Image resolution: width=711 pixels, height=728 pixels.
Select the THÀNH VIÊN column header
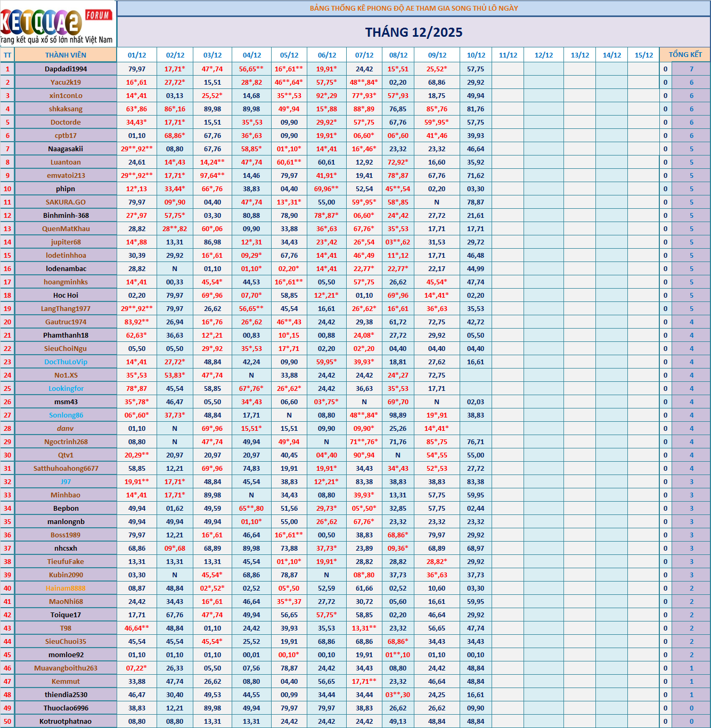(66, 55)
